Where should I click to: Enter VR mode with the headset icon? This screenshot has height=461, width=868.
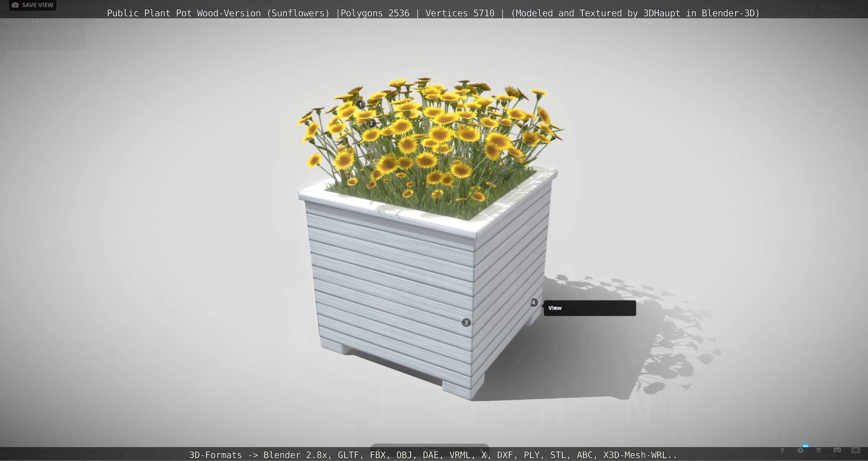click(837, 450)
